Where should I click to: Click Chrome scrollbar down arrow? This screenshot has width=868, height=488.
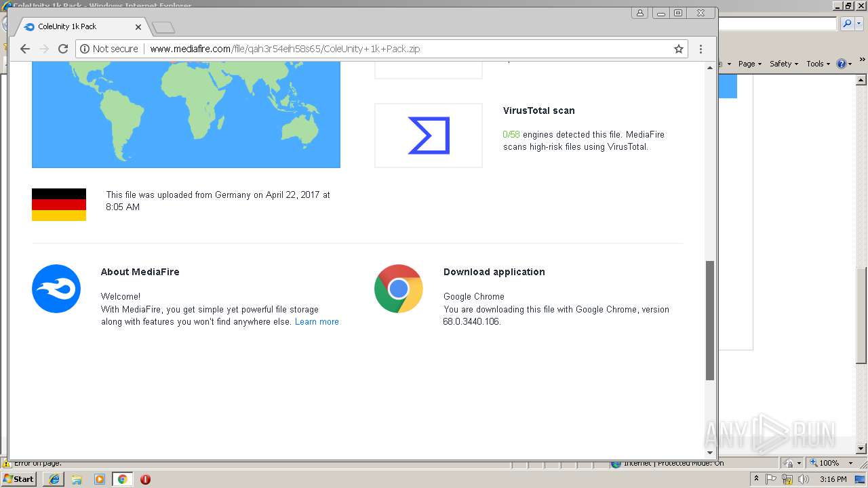tap(710, 453)
